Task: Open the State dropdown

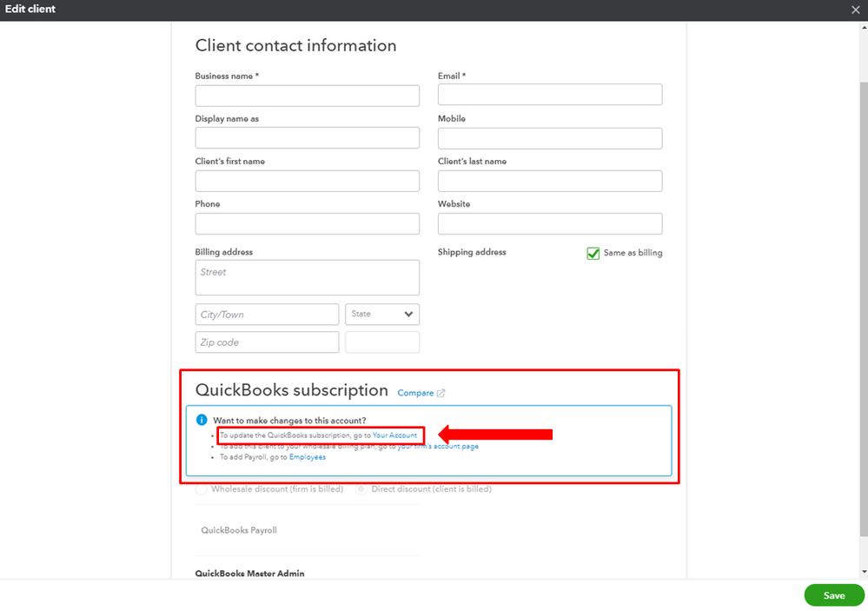Action: tap(382, 314)
